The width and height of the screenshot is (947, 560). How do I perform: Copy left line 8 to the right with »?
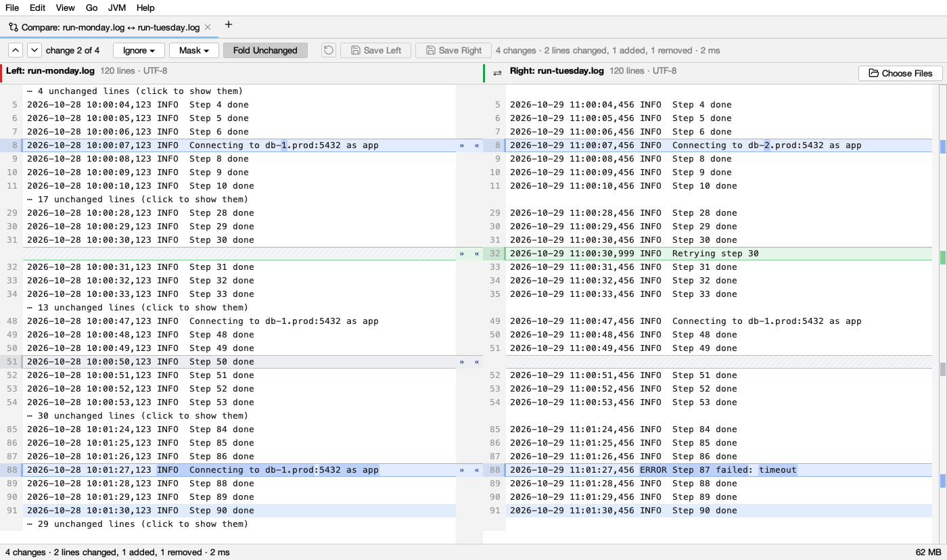[x=462, y=145]
